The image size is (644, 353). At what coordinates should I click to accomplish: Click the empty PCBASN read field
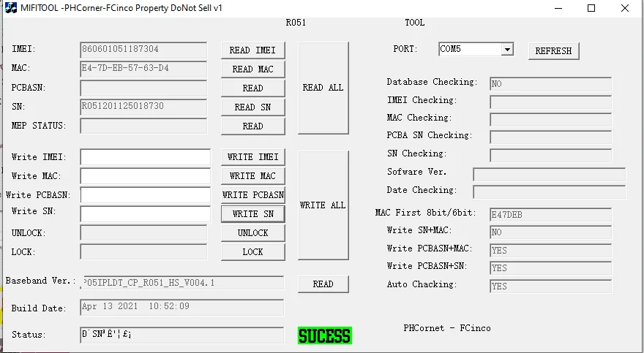pos(143,88)
